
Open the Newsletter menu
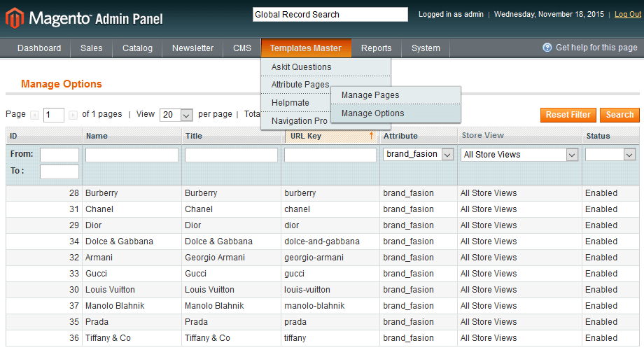(192, 48)
